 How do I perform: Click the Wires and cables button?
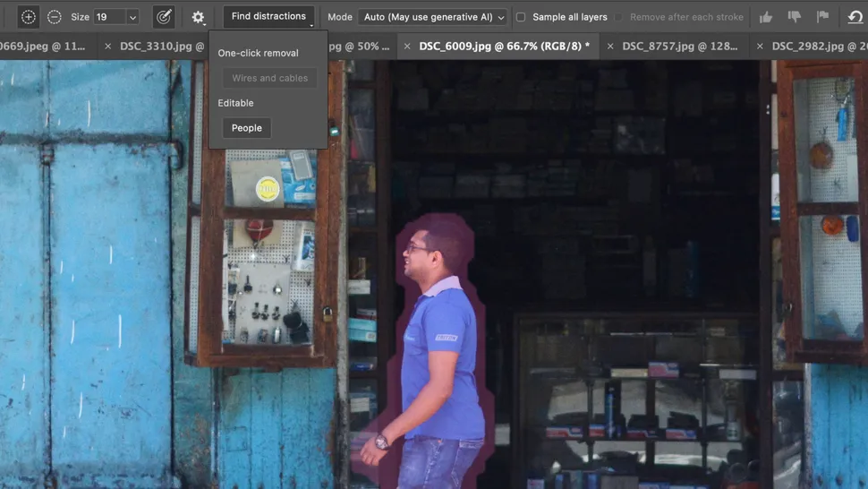(x=269, y=78)
